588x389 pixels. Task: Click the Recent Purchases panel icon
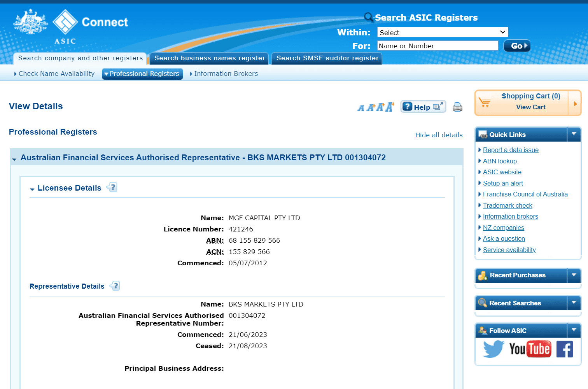tap(483, 275)
